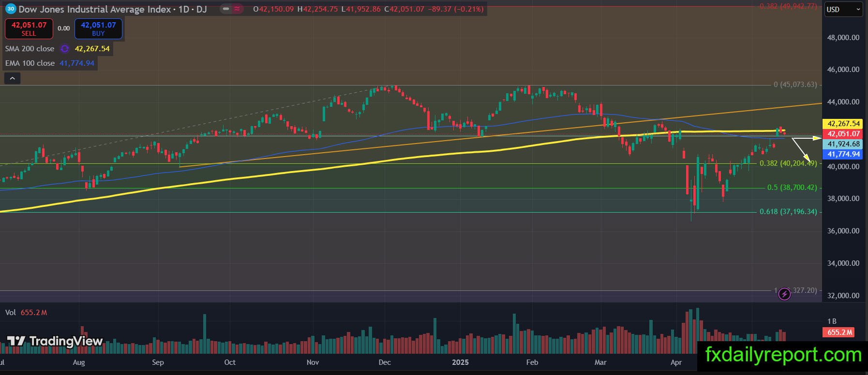Click the EMA legend value 41,774.94
868x375 pixels.
(x=77, y=63)
